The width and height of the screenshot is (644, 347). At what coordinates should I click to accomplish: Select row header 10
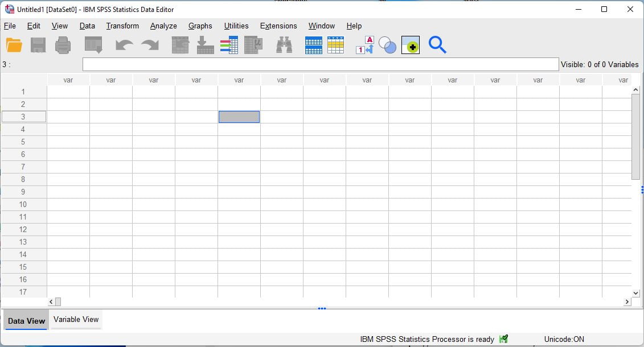(x=23, y=205)
